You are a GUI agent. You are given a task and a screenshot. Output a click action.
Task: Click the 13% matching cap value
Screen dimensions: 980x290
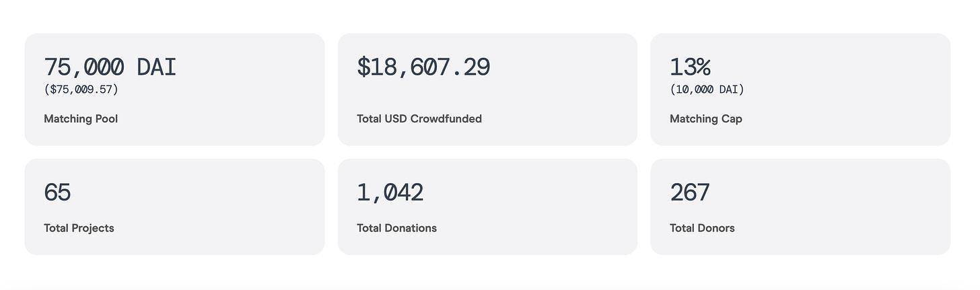click(690, 67)
